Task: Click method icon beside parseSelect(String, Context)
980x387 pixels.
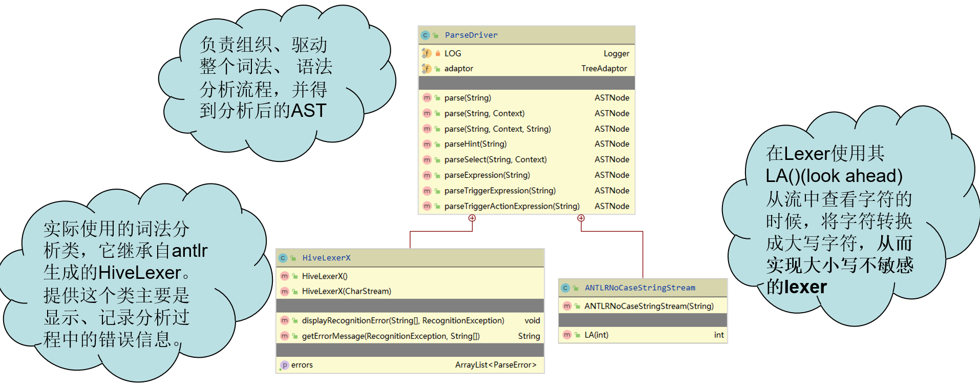Action: (427, 160)
